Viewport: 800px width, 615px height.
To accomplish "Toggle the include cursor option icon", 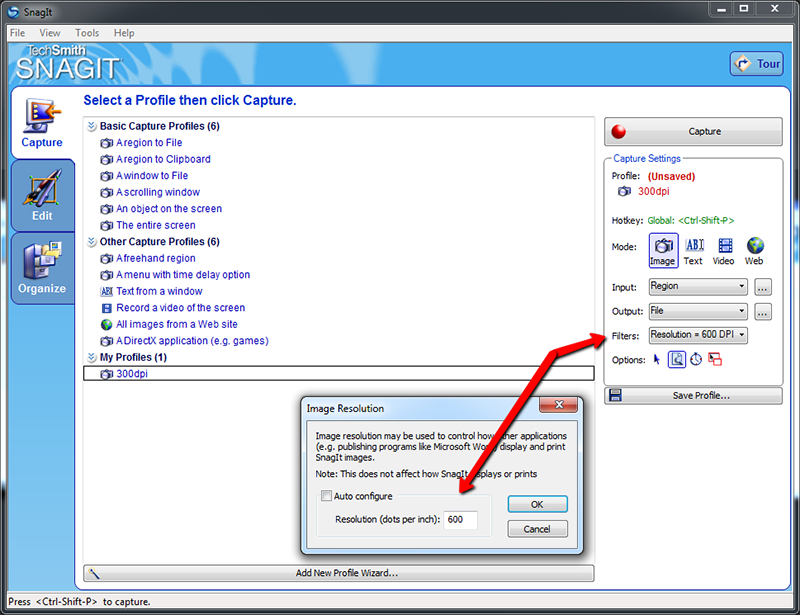I will tap(657, 360).
